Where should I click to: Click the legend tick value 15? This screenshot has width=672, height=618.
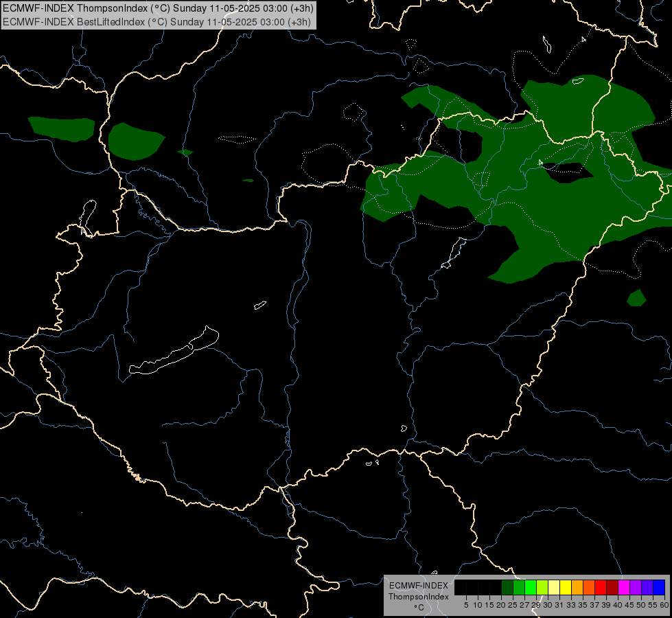(x=489, y=605)
